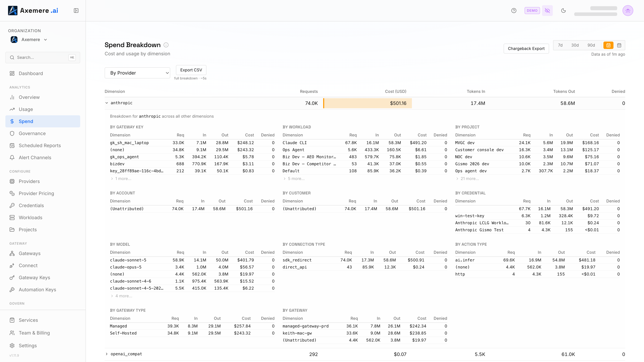Expand '21 more...' under By Project
The image size is (644, 362).
[x=467, y=179]
